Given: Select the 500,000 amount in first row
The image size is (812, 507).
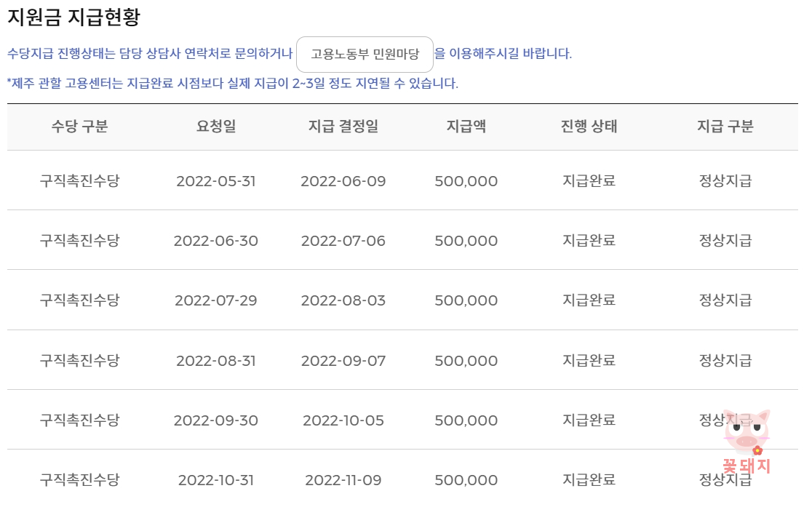Looking at the screenshot, I should point(467,181).
